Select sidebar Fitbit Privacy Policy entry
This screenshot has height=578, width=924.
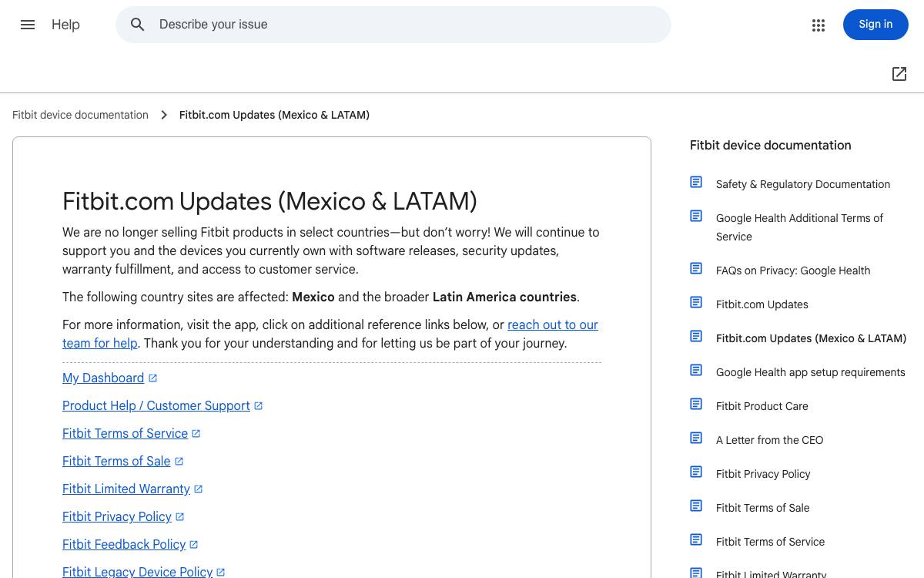pyautogui.click(x=763, y=474)
